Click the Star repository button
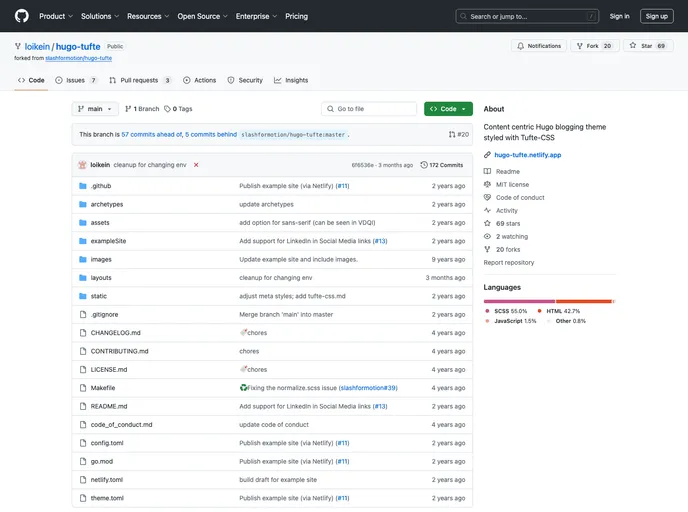Viewport: 688px width, 512px height. (x=642, y=46)
